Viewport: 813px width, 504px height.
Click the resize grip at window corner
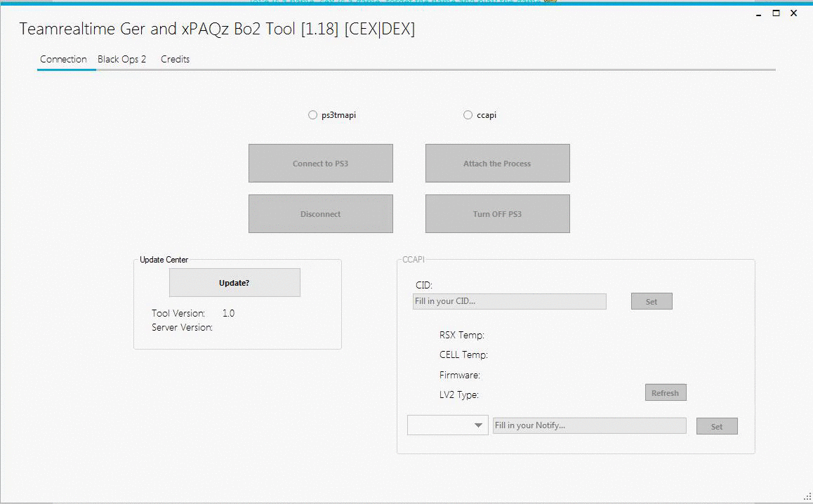807,497
